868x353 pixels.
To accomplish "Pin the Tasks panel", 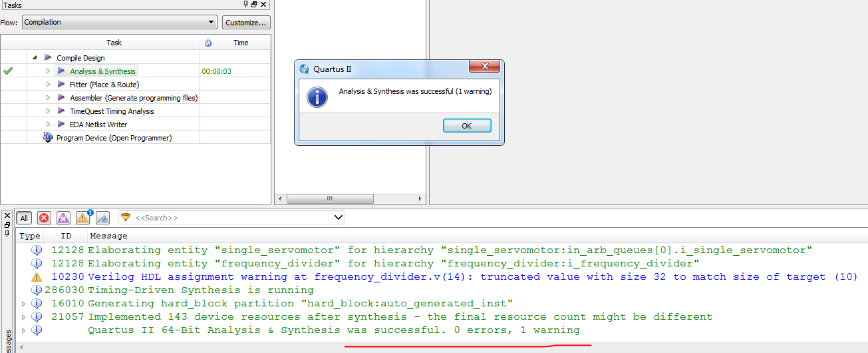I will pyautogui.click(x=245, y=4).
